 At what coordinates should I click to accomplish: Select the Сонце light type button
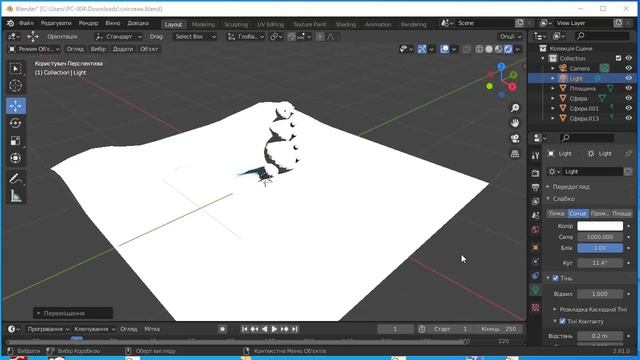coord(578,213)
